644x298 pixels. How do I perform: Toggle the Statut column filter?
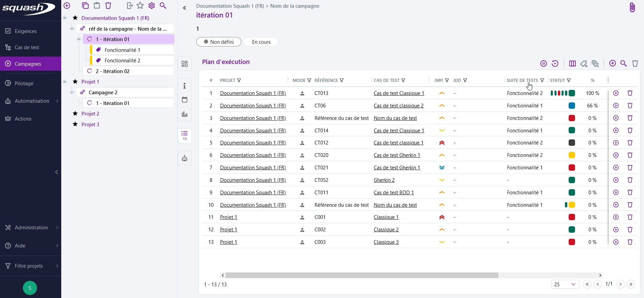(x=569, y=80)
